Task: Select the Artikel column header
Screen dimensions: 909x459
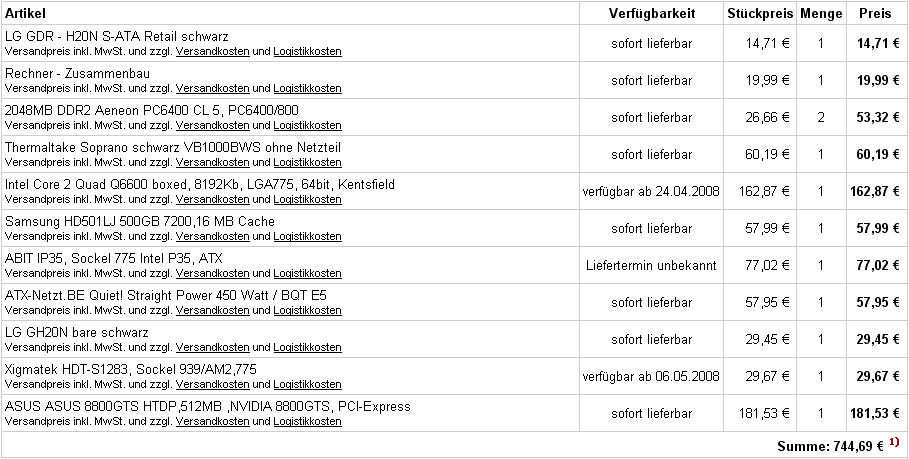Action: [26, 13]
